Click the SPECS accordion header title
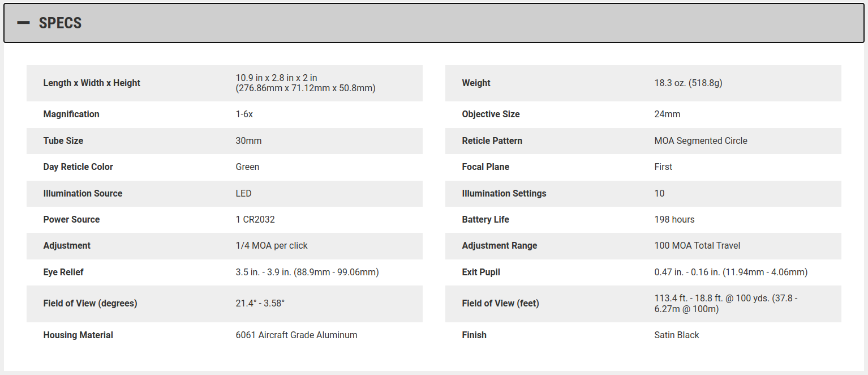The height and width of the screenshot is (375, 868). (x=60, y=23)
